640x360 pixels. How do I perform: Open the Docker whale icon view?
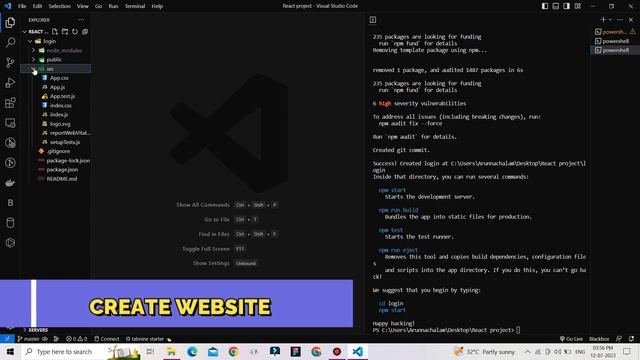[10, 182]
